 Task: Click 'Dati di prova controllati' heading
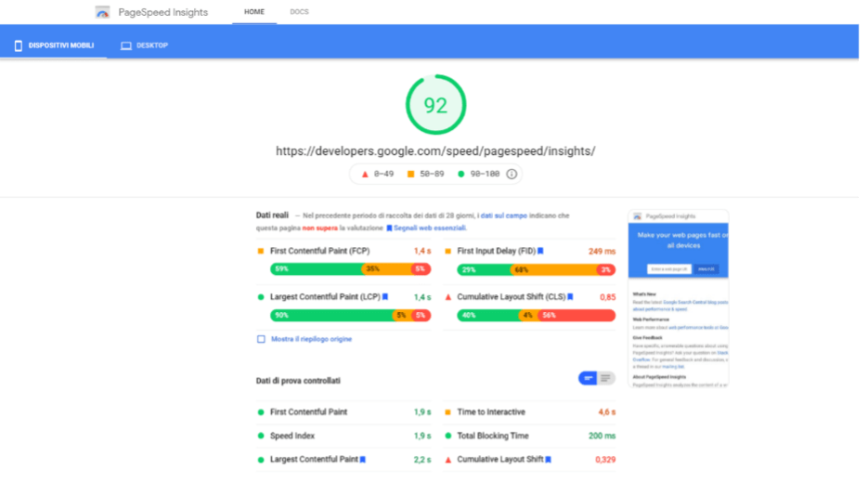298,381
